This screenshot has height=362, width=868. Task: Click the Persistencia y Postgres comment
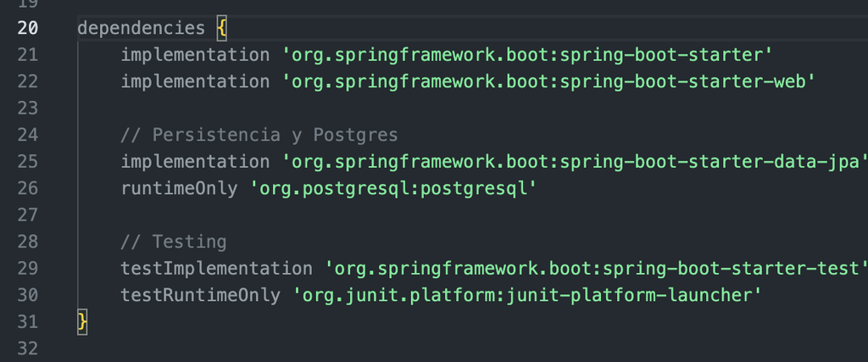(259, 135)
